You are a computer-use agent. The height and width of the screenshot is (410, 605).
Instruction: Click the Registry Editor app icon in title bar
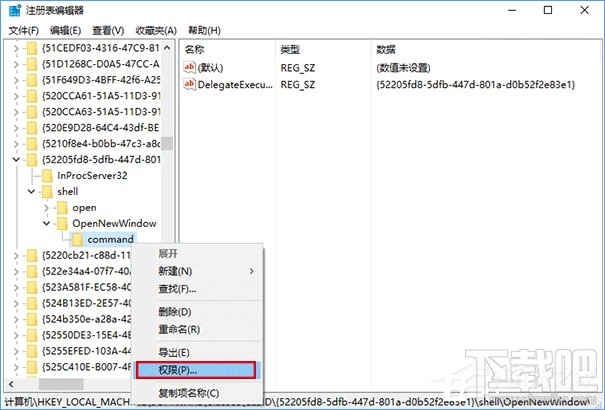coord(15,10)
